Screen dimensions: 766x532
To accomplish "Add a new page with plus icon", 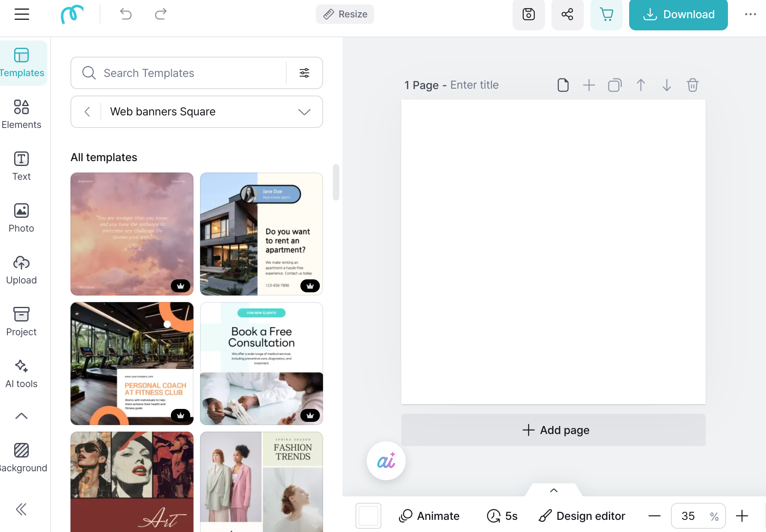I will click(589, 85).
